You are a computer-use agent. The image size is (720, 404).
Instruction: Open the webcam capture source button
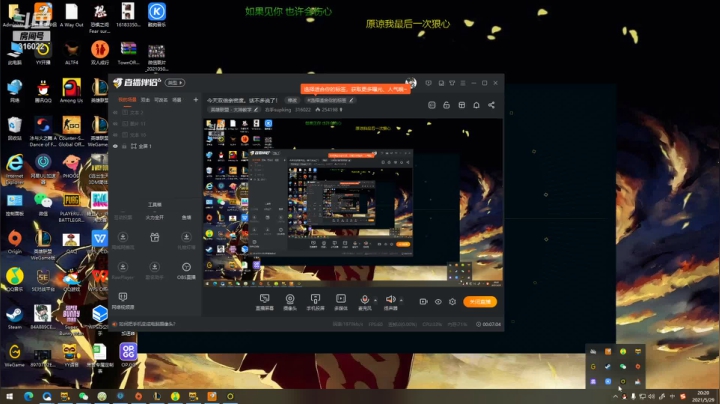coord(290,302)
